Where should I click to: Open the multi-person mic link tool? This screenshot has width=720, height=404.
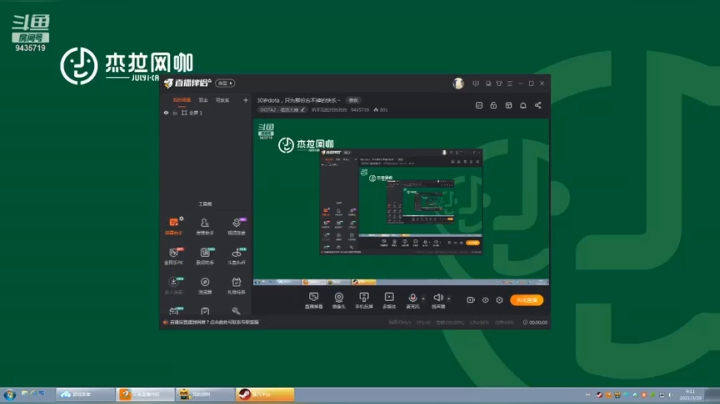174,286
